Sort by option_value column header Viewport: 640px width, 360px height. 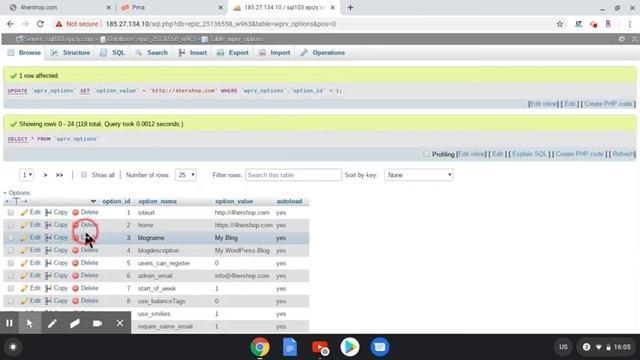(234, 201)
